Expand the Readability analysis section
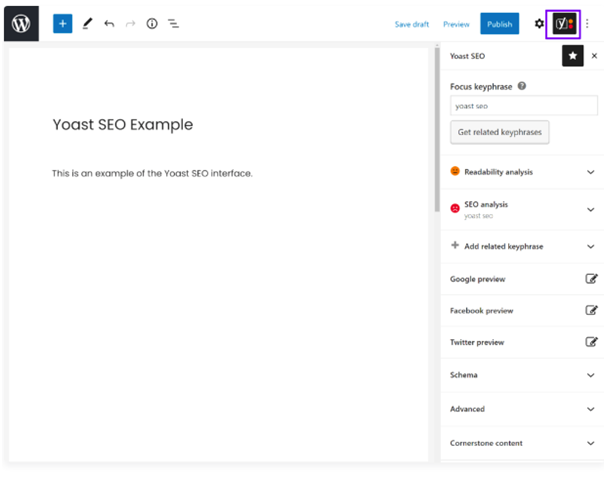Screen dimensions: 606x480 coord(591,172)
